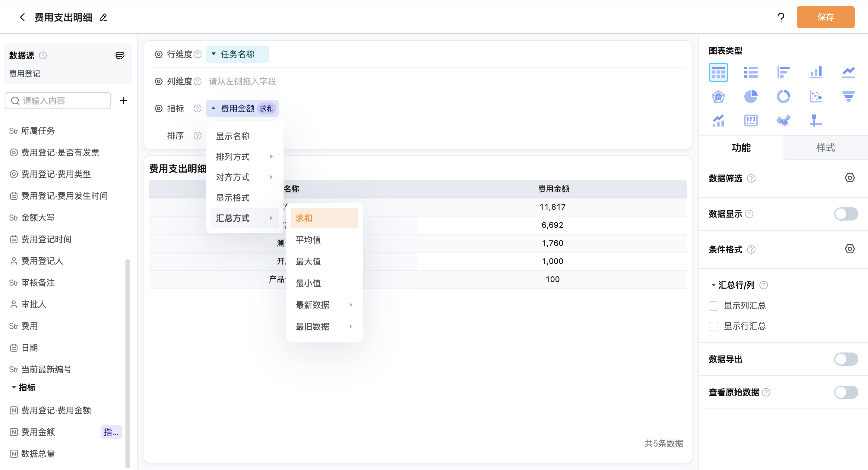Click the field list vertical scrollbar
Screen dimensions: 868x470
(127, 363)
